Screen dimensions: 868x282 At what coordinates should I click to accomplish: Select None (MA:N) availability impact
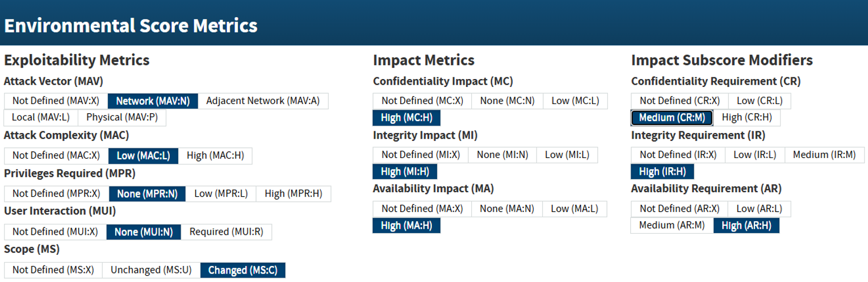tap(507, 209)
